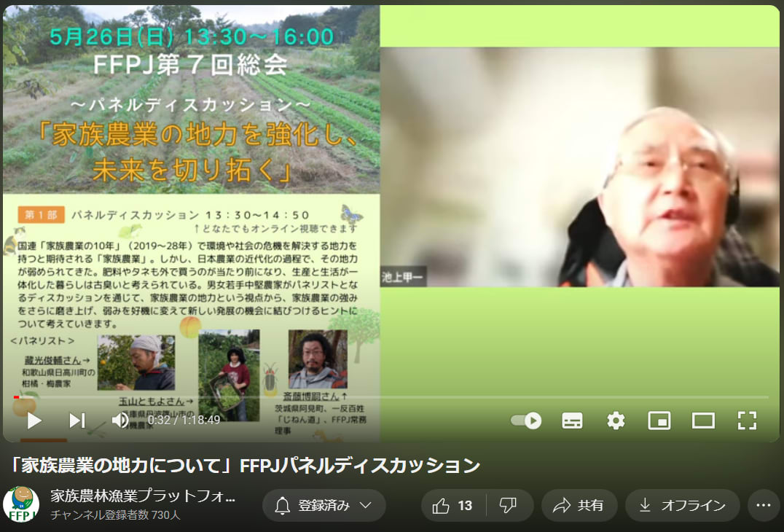Screen dimensions: 784x532
Task: Skip to the next video
Action: [x=77, y=420]
